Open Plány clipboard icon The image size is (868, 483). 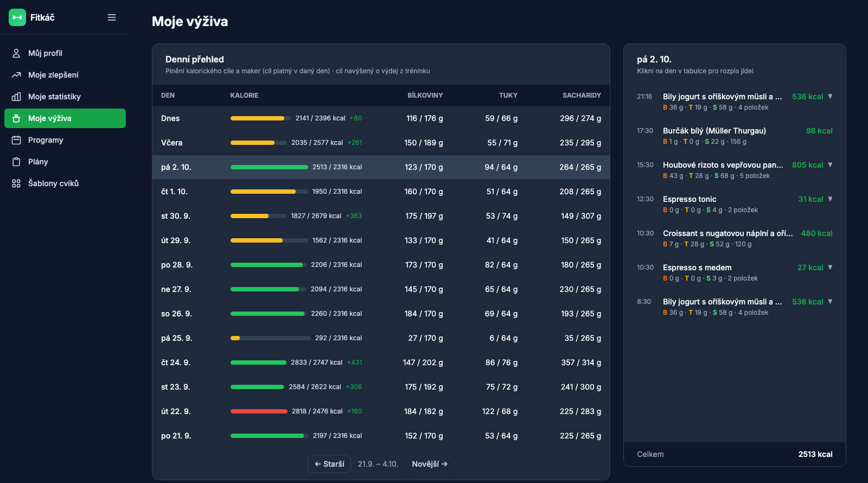pyautogui.click(x=16, y=162)
